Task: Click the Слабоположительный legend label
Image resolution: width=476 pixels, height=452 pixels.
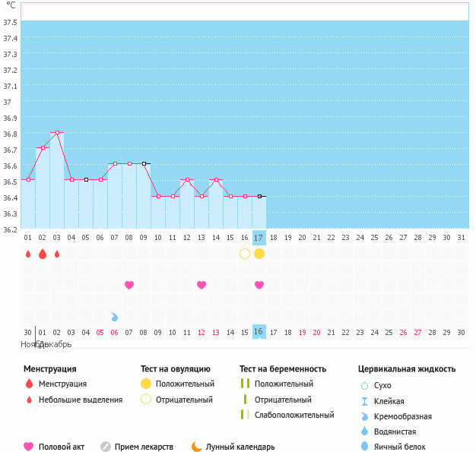Action: click(x=294, y=415)
